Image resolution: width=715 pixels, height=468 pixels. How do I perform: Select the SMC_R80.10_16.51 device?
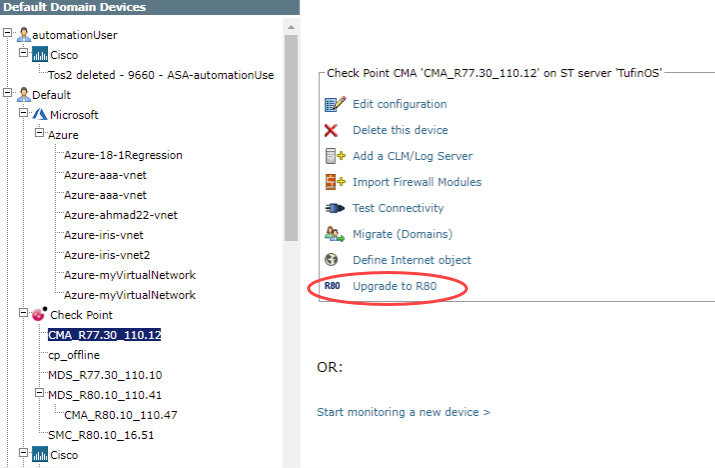pos(100,435)
